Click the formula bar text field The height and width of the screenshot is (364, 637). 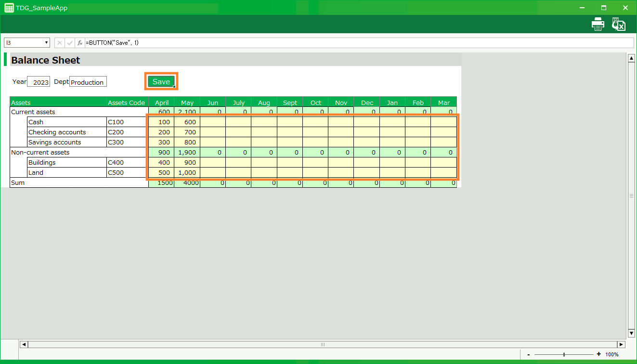coord(356,43)
